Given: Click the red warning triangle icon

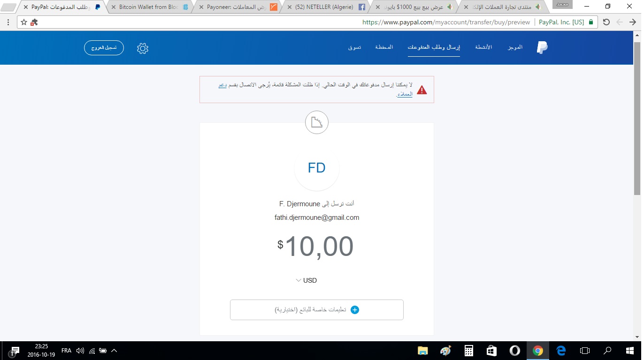Looking at the screenshot, I should tap(422, 90).
